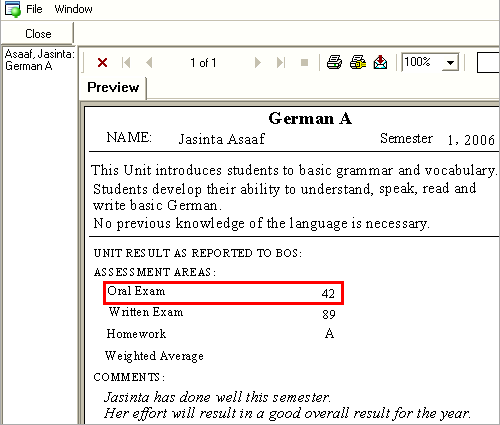Screen dimensions: 500x425
Task: Open the File menu
Action: tap(34, 9)
